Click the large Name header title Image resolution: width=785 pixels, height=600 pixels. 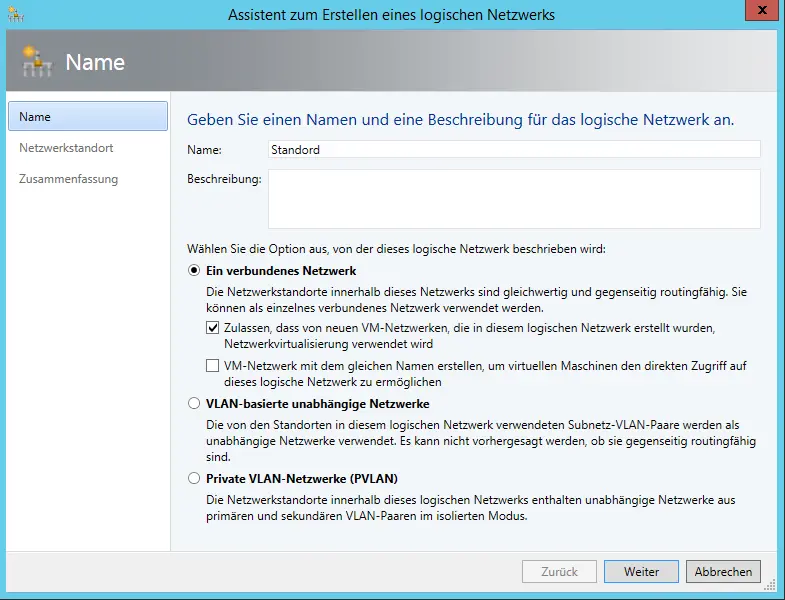pos(95,63)
